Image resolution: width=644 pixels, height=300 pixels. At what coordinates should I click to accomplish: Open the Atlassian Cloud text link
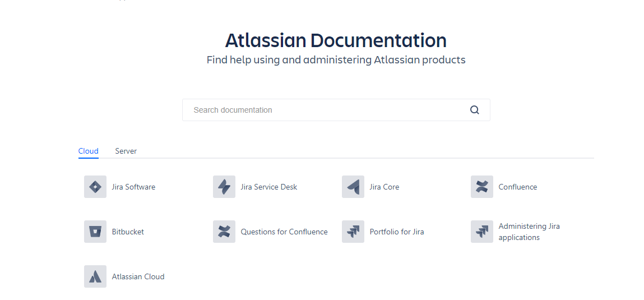point(138,276)
